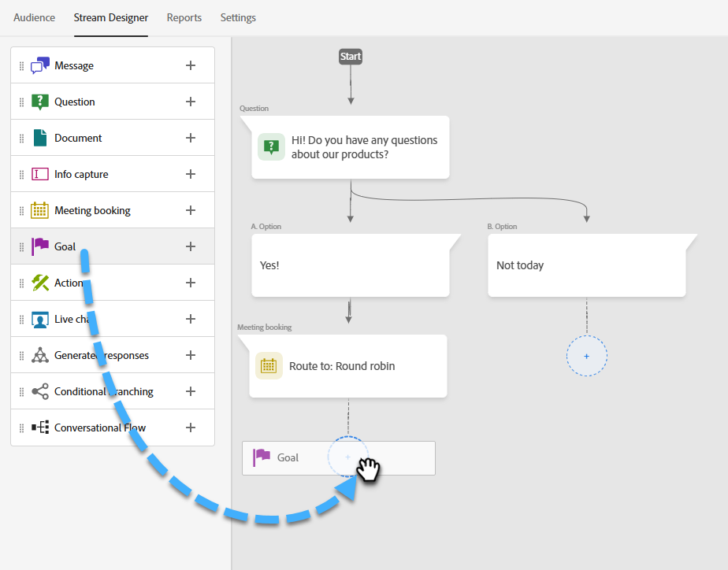
Task: Click the Yes! option card
Action: coord(351,266)
